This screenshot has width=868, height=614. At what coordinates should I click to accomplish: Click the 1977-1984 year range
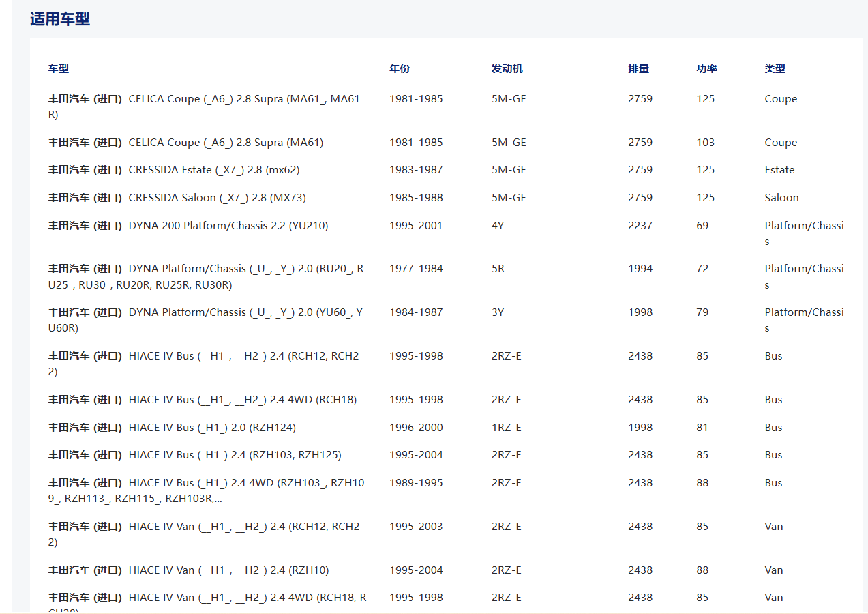[416, 269]
